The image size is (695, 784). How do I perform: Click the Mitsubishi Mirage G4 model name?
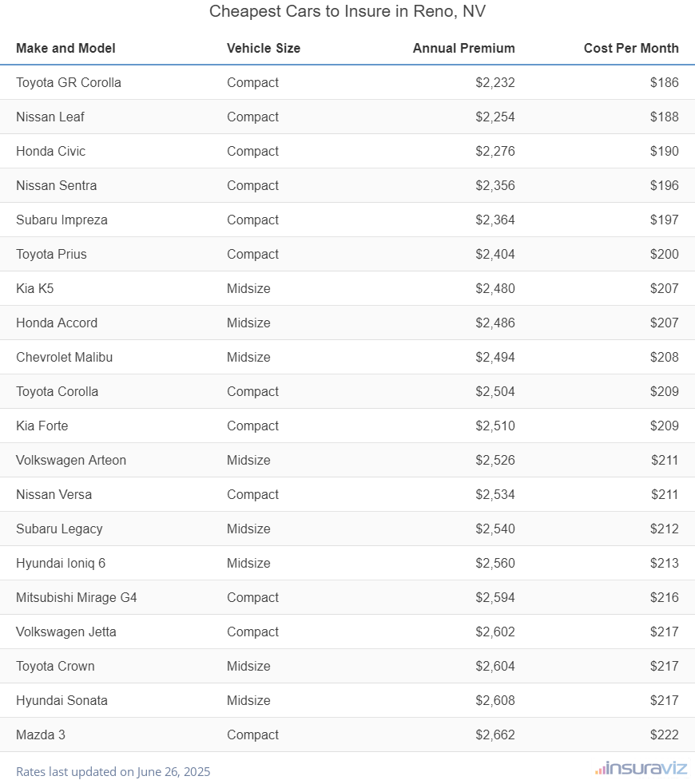(x=77, y=597)
